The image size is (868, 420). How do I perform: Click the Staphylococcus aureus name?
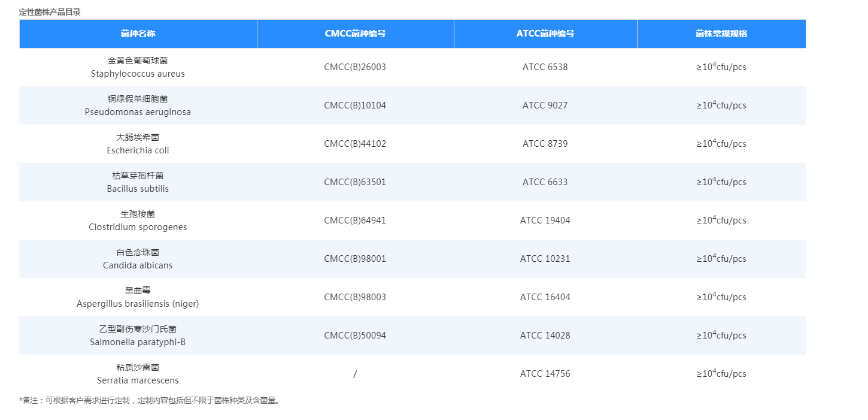138,74
